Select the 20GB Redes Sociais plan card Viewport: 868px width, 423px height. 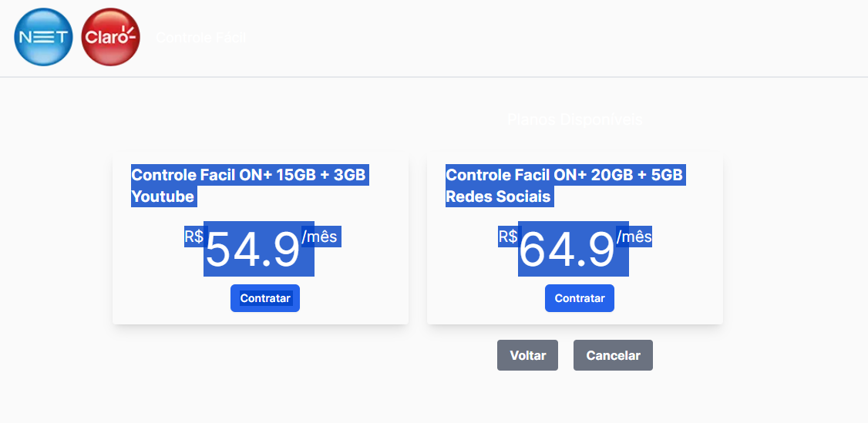click(x=574, y=240)
